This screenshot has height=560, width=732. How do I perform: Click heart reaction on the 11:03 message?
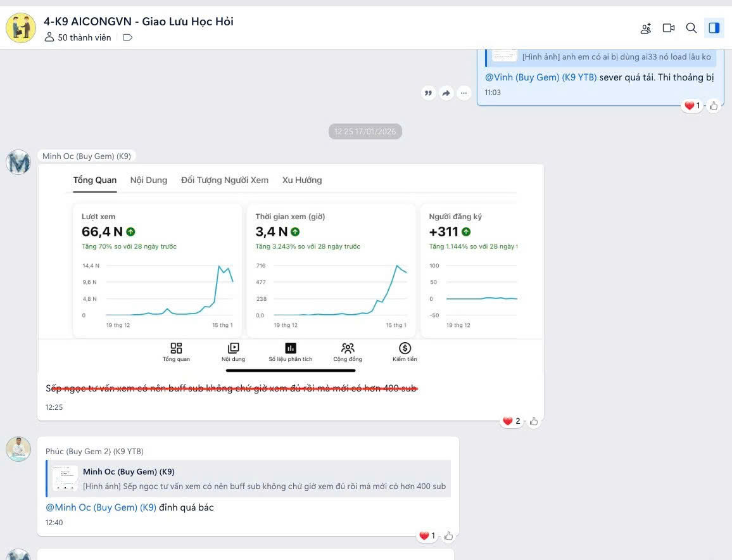point(692,106)
